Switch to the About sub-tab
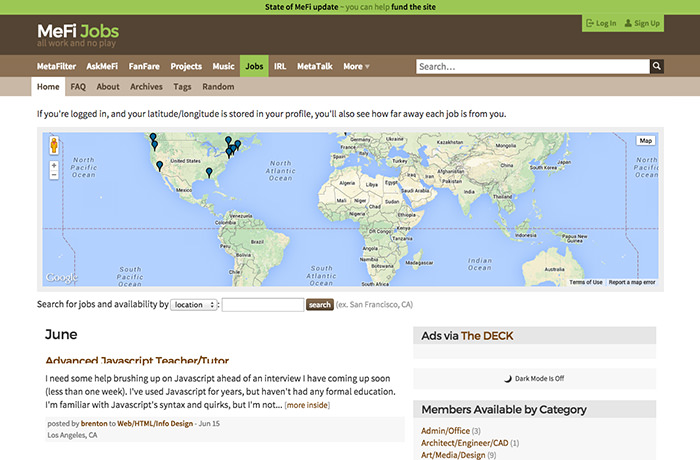700x460 pixels. click(x=108, y=87)
